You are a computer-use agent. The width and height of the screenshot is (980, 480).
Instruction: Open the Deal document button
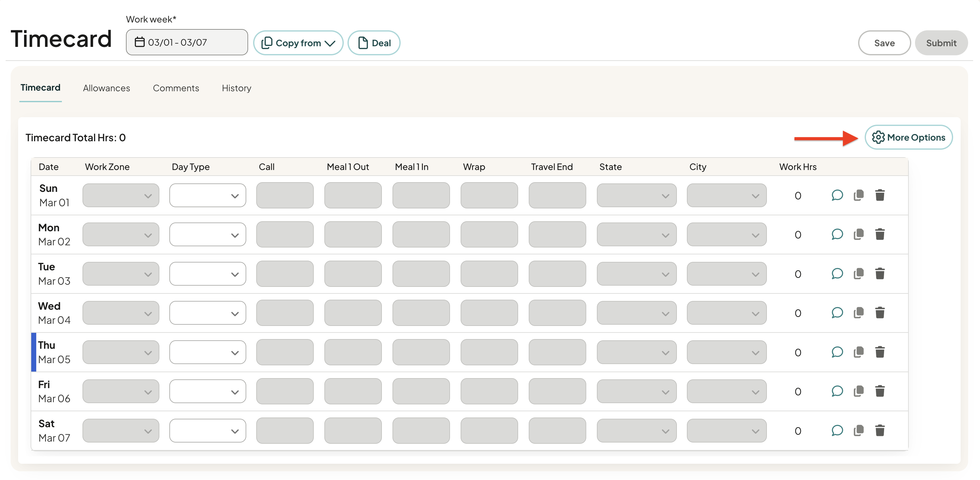(x=374, y=43)
